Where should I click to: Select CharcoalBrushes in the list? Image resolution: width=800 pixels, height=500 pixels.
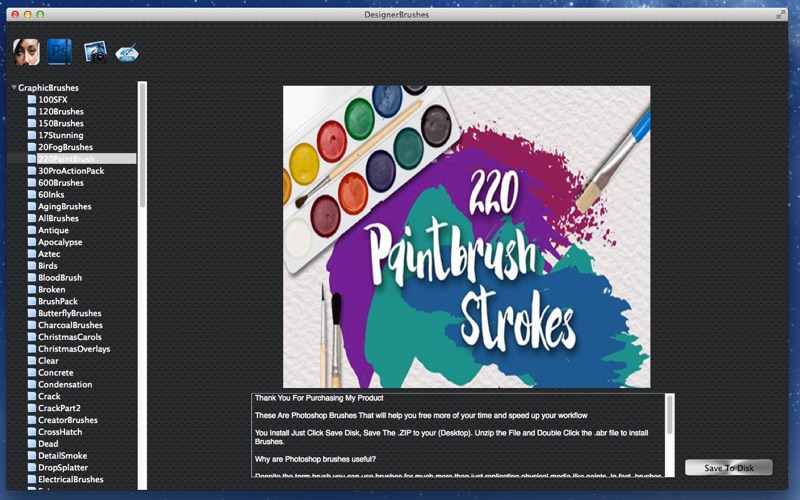click(x=70, y=325)
